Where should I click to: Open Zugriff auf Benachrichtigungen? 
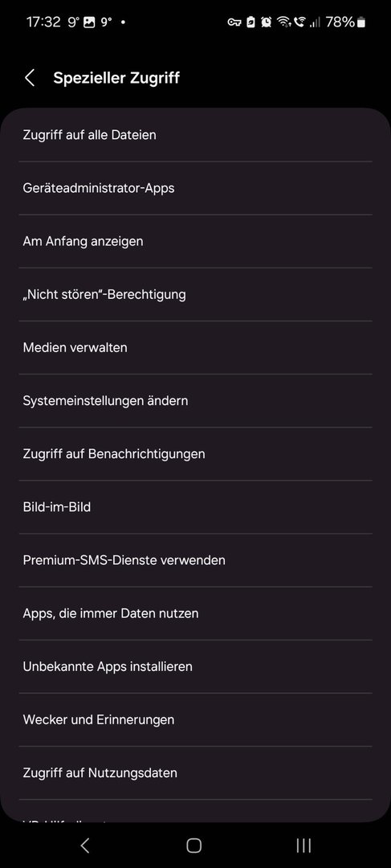pos(195,453)
